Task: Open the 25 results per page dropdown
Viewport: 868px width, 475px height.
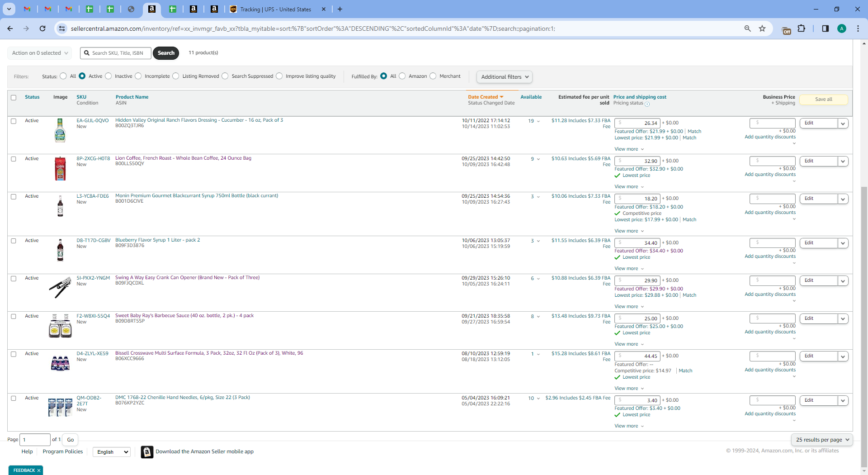Action: click(x=822, y=440)
